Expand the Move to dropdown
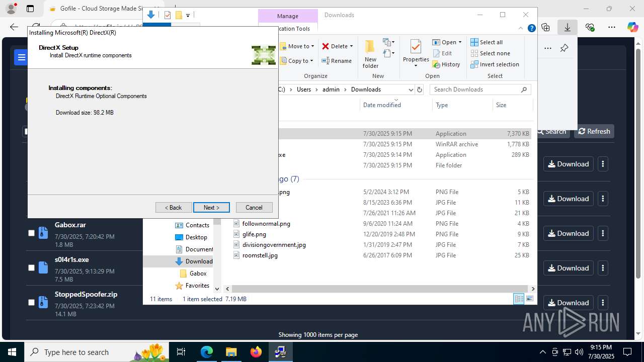The width and height of the screenshot is (644, 362). 312,46
